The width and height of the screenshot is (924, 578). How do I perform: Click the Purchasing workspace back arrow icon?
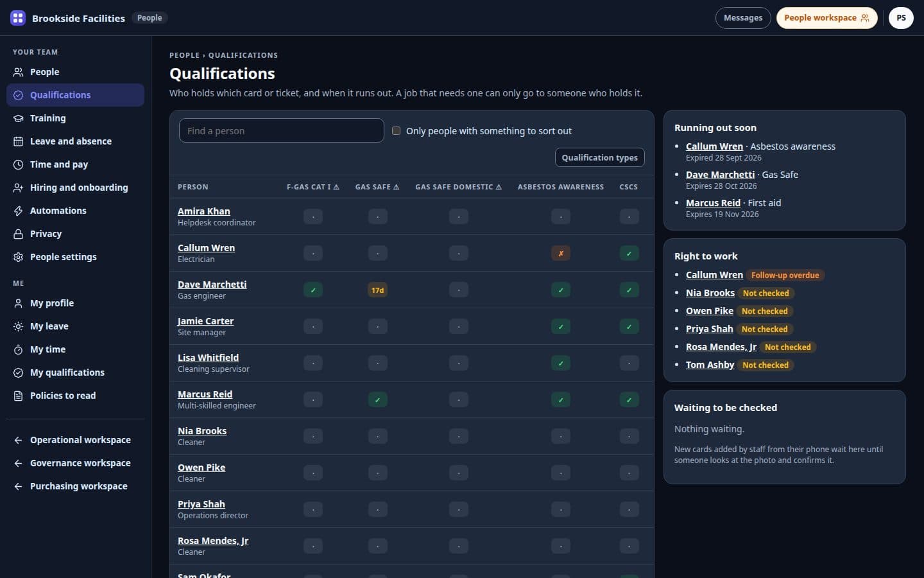click(x=18, y=486)
